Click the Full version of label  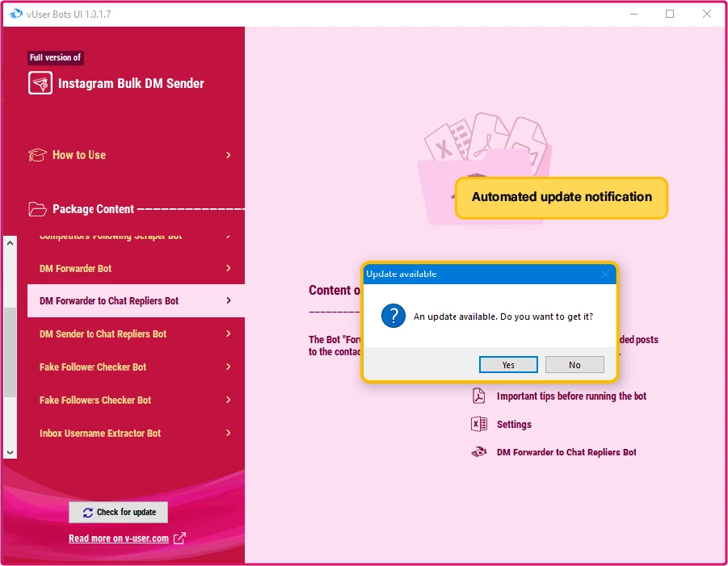pos(55,57)
